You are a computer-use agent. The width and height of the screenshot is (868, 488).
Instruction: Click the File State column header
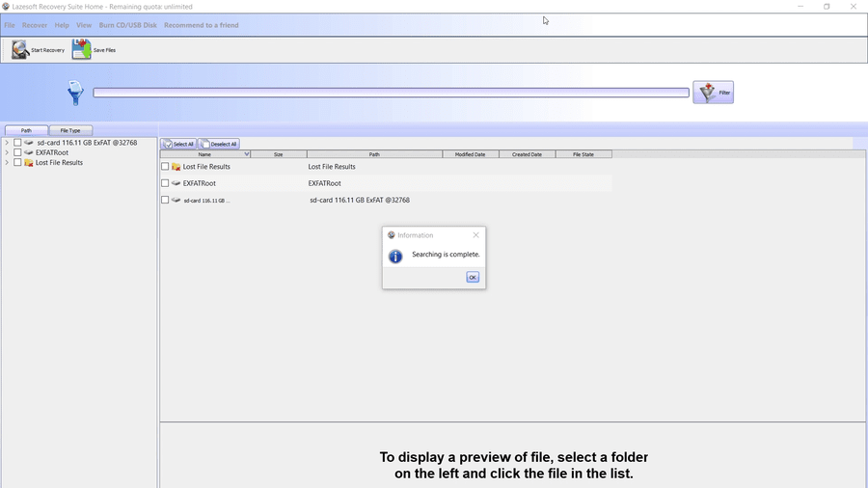click(x=583, y=154)
